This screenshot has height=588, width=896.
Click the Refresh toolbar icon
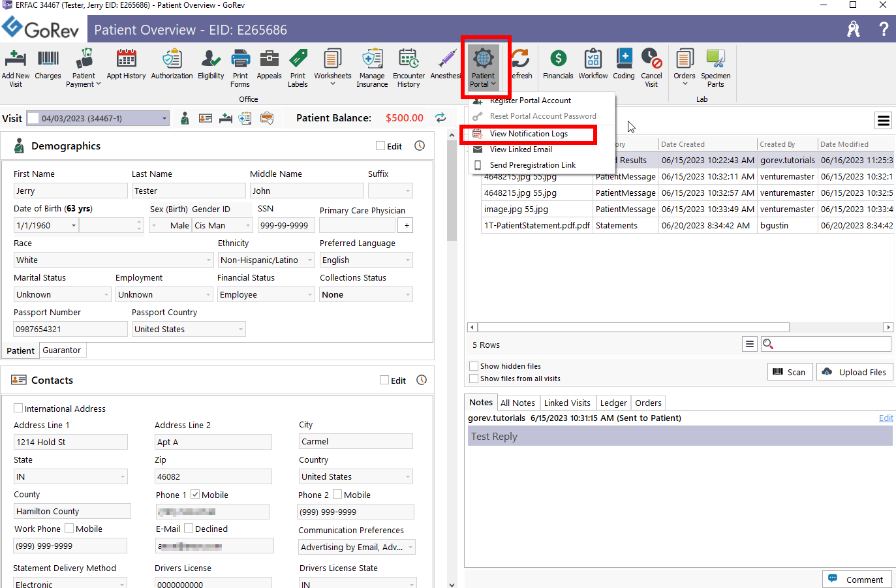pyautogui.click(x=521, y=64)
